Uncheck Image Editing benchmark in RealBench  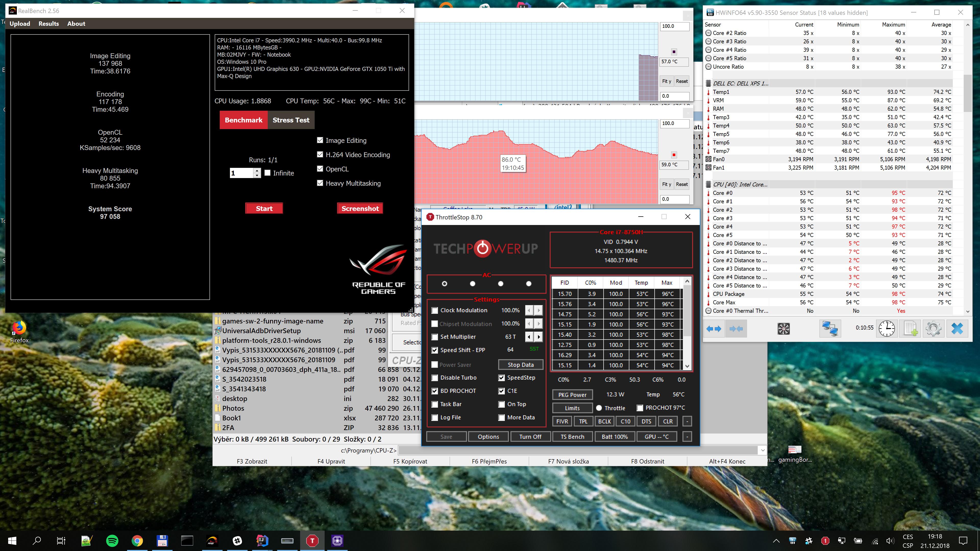pyautogui.click(x=320, y=140)
